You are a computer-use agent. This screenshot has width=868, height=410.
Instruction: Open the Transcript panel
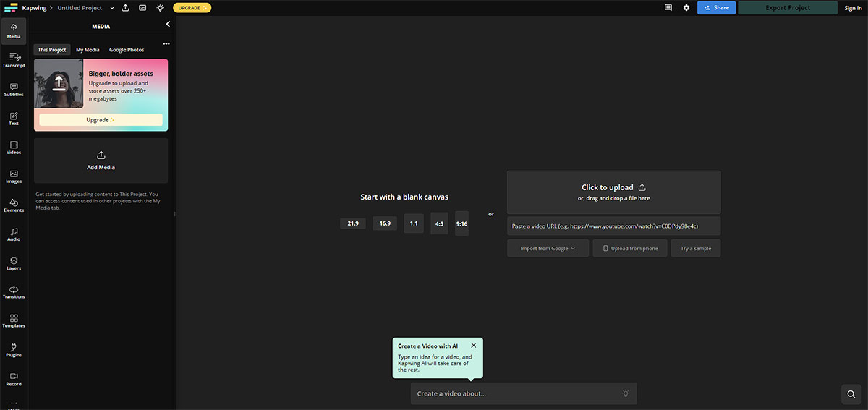click(x=14, y=60)
